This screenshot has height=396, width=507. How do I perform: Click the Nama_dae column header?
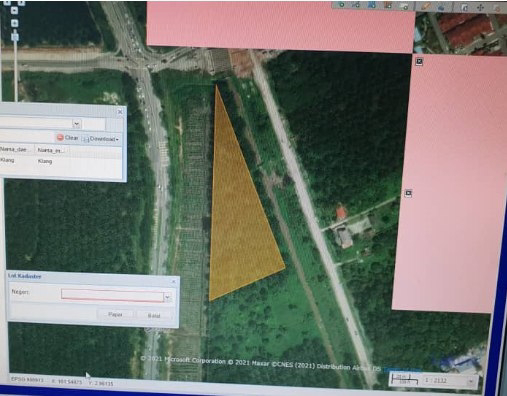(x=13, y=150)
